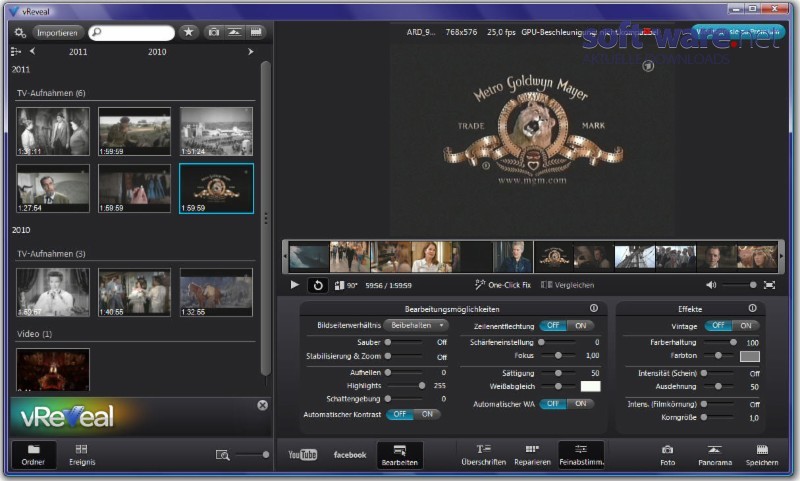Select the selected MGM logo video thumbnail
This screenshot has height=481, width=800.
(216, 188)
